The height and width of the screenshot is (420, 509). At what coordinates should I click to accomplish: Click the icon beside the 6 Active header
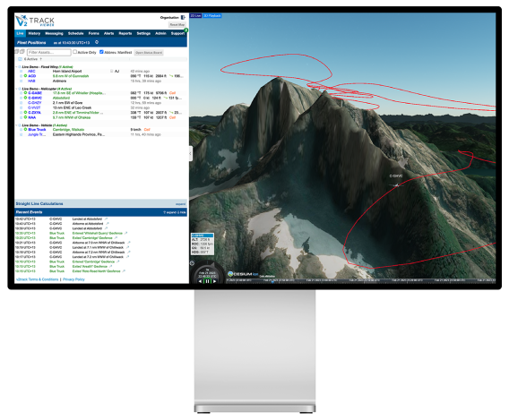20,59
